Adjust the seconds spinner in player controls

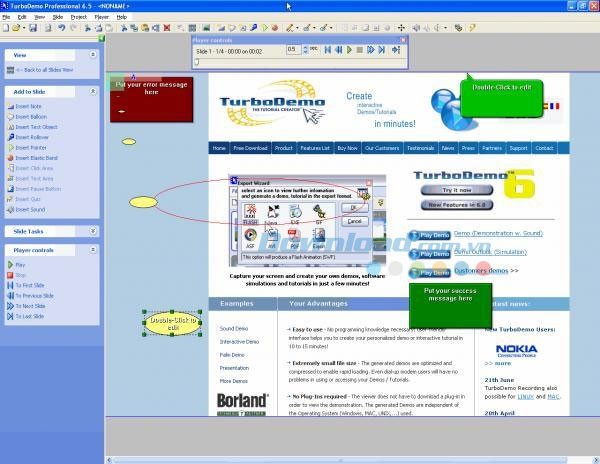point(305,50)
